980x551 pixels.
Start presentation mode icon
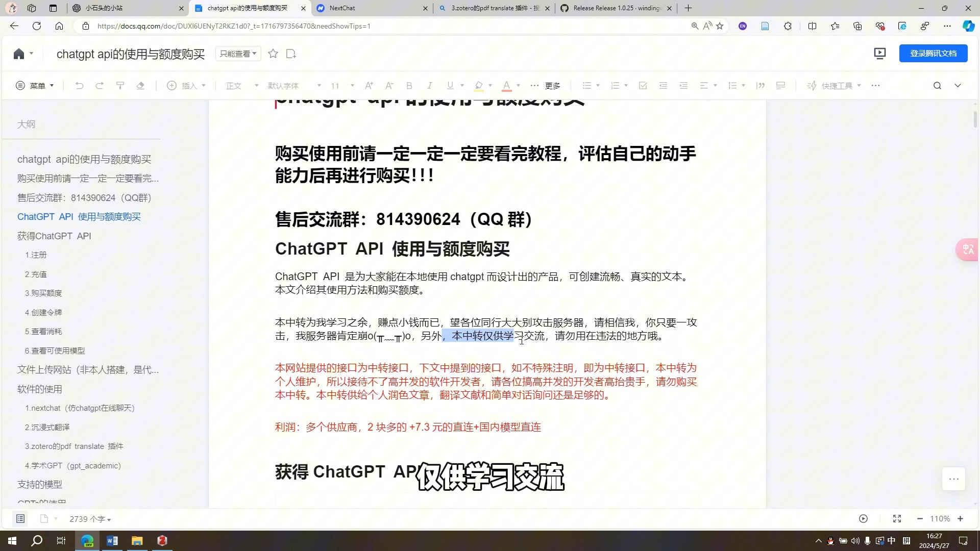[879, 54]
